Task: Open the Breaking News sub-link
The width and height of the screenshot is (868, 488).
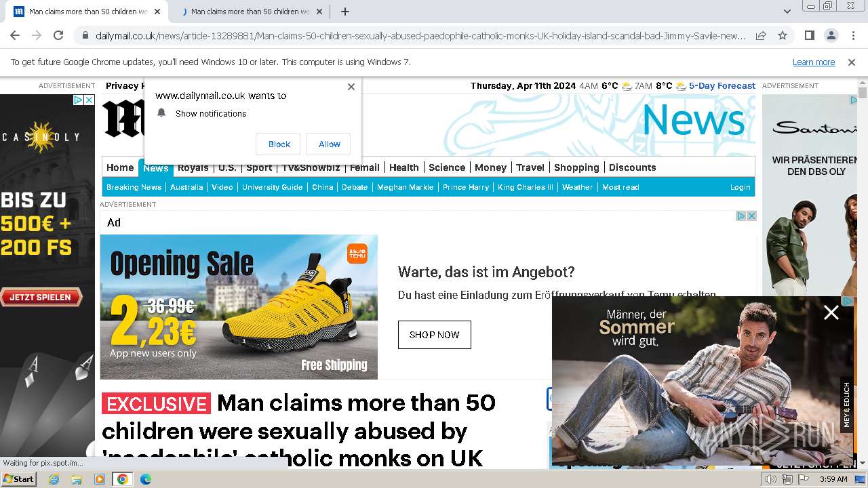Action: click(x=134, y=187)
